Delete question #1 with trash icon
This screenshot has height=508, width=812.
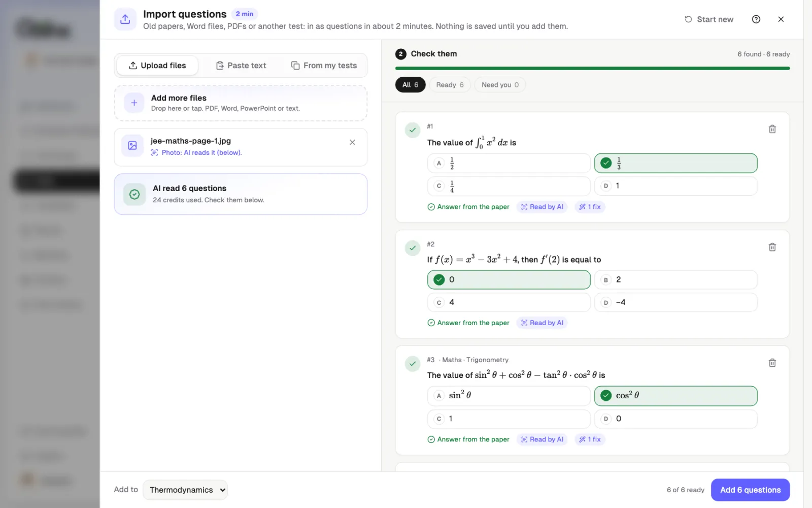[772, 129]
